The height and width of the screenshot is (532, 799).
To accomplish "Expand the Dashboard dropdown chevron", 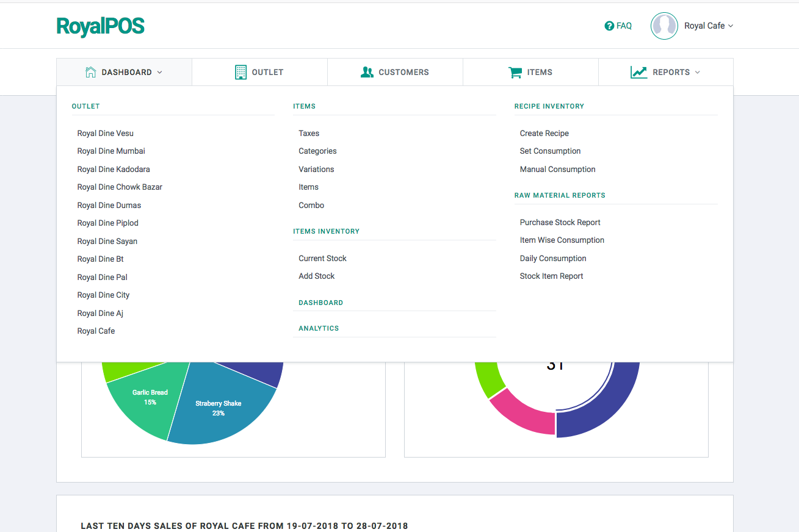I will click(160, 72).
